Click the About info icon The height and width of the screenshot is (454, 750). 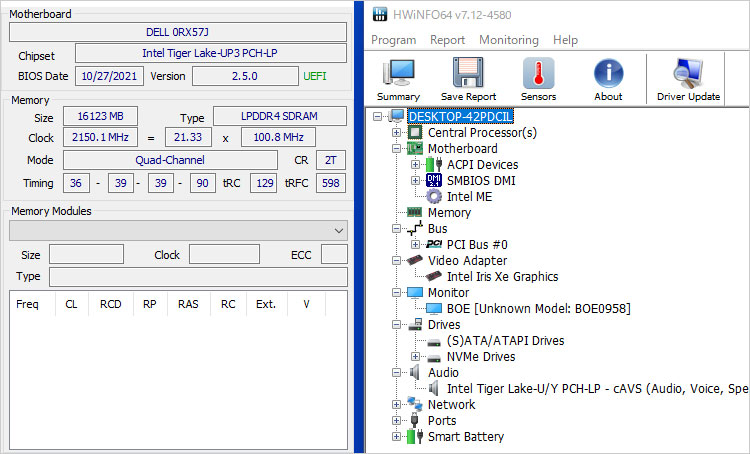tap(608, 73)
